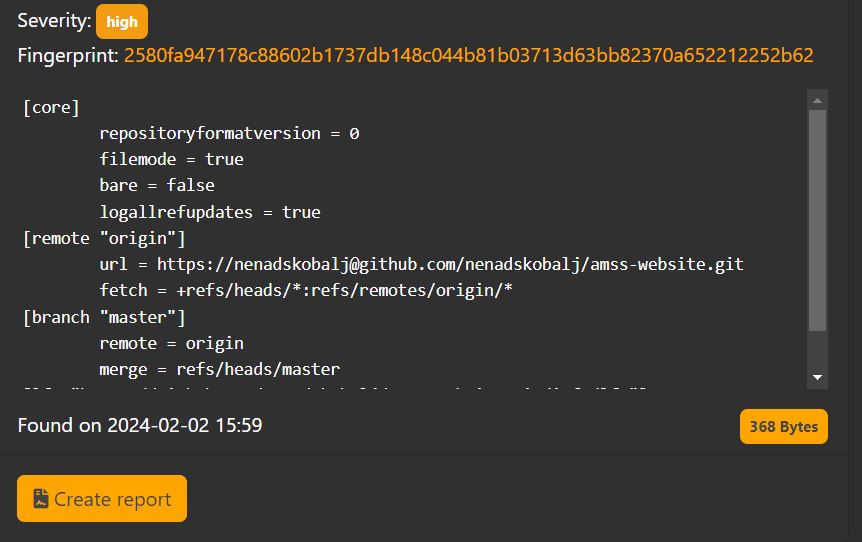This screenshot has height=542, width=862.
Task: Open the orange fingerprint hash link
Action: 468,56
